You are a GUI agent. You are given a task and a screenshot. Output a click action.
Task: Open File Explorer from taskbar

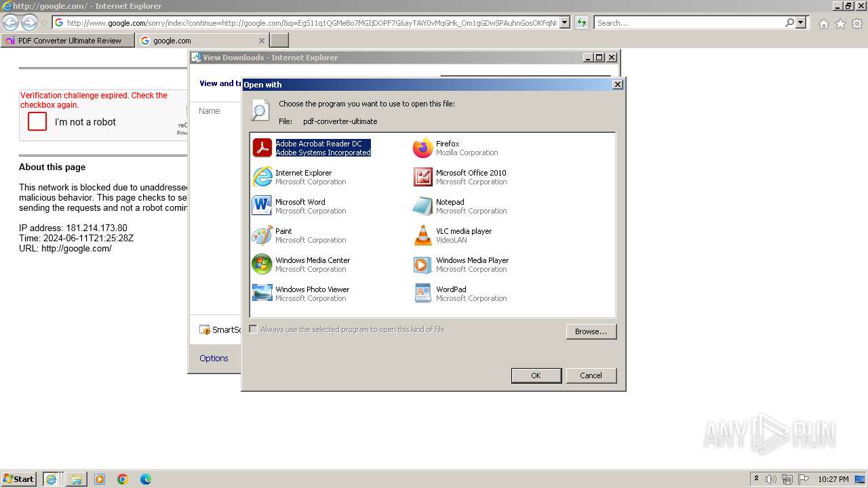[x=77, y=479]
